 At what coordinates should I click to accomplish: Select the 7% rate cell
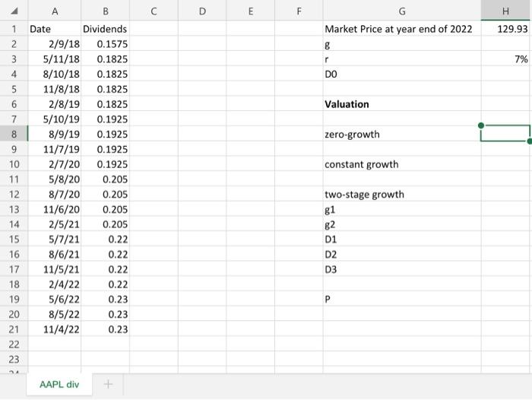pos(505,59)
